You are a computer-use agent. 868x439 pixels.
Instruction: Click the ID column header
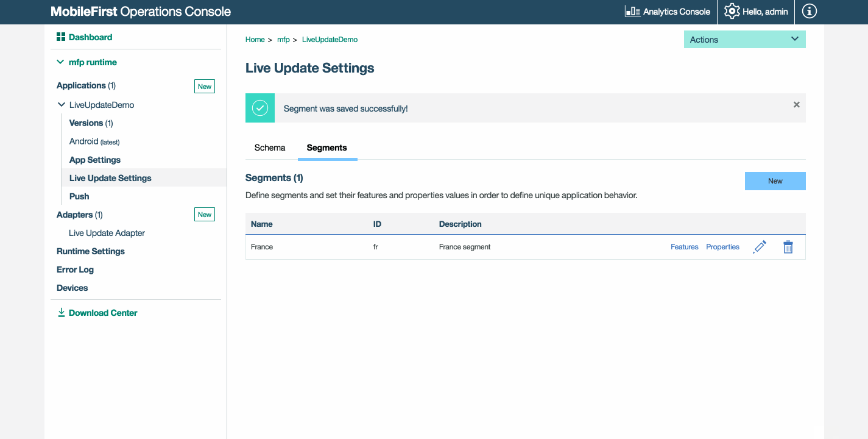coord(377,224)
